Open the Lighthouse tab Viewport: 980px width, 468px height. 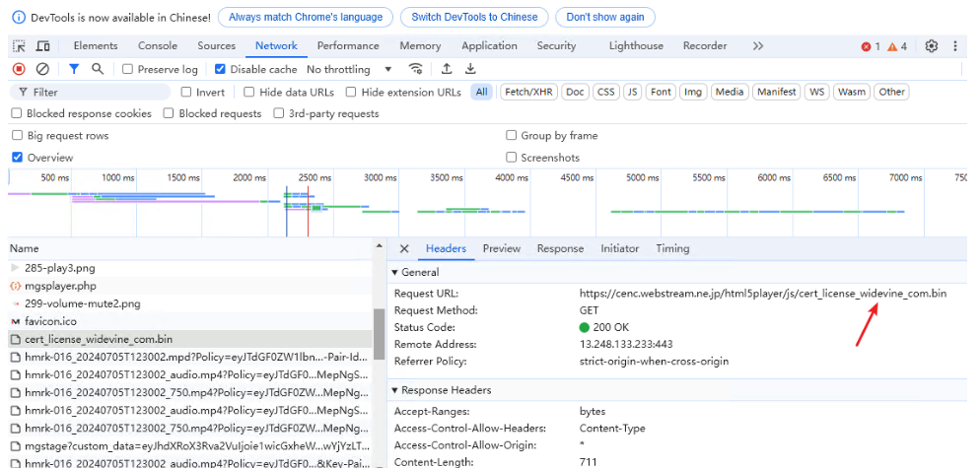pos(636,45)
